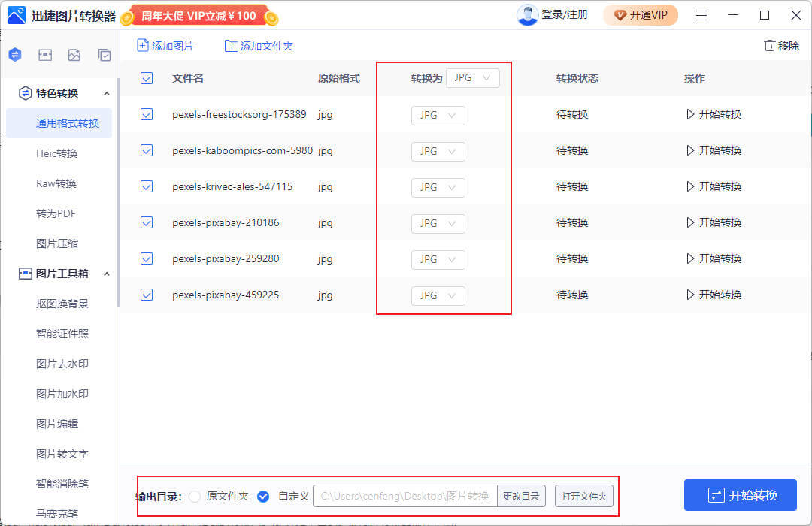Click the 添加图片 add-image icon
The image size is (812, 526).
141,46
